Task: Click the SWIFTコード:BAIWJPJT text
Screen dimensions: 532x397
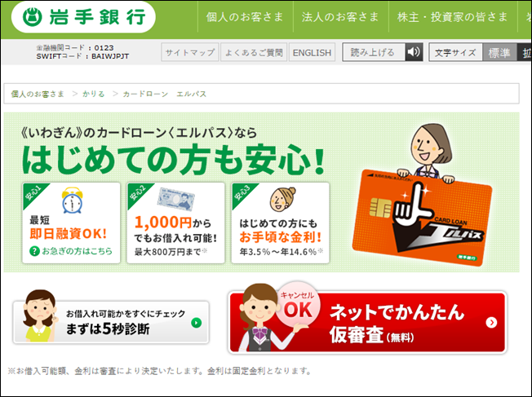Action: tap(82, 56)
